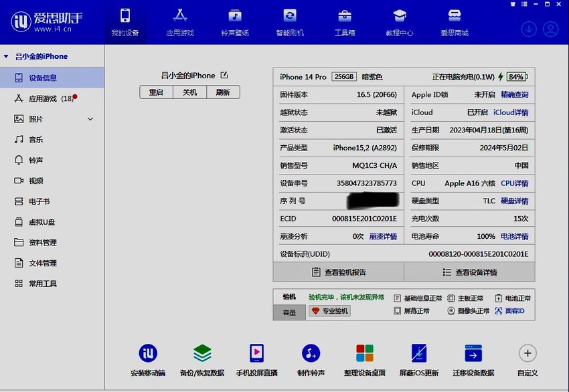The image size is (569, 392).
Task: Open 应用游戏 (18) in sidebar
Action: click(52, 98)
